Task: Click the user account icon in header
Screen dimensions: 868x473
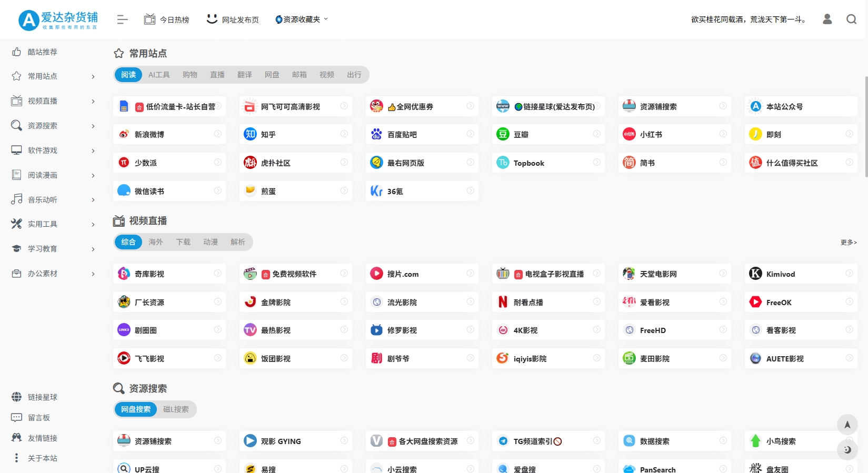Action: (827, 19)
